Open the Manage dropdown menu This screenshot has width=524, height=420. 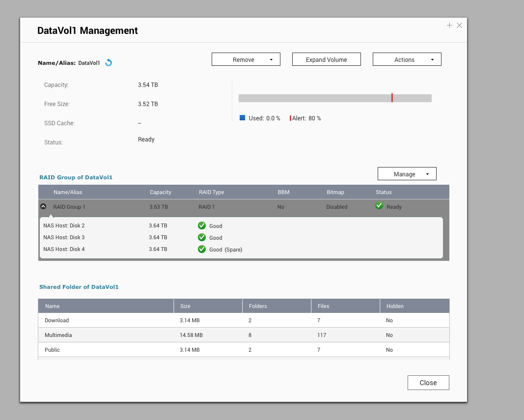pos(427,173)
